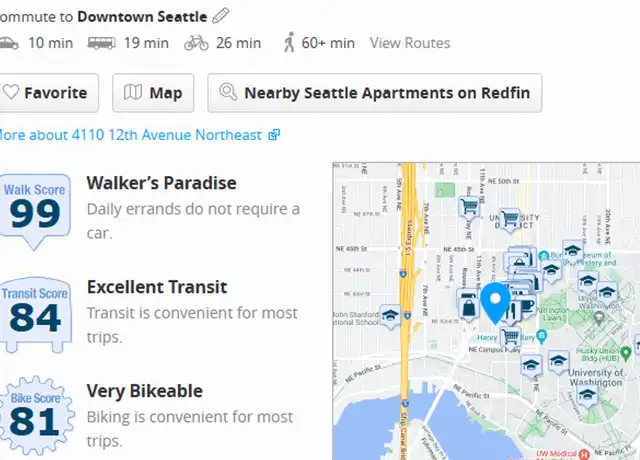This screenshot has height=460, width=640.
Task: Select the bicycle commute 26 min icon
Action: click(196, 43)
